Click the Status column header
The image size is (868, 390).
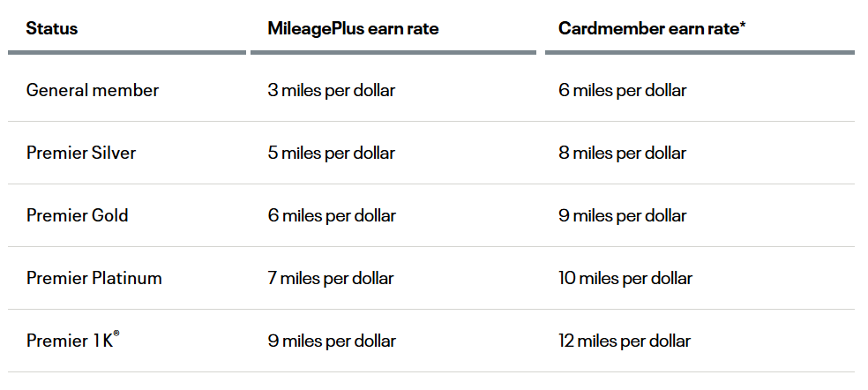(x=52, y=28)
